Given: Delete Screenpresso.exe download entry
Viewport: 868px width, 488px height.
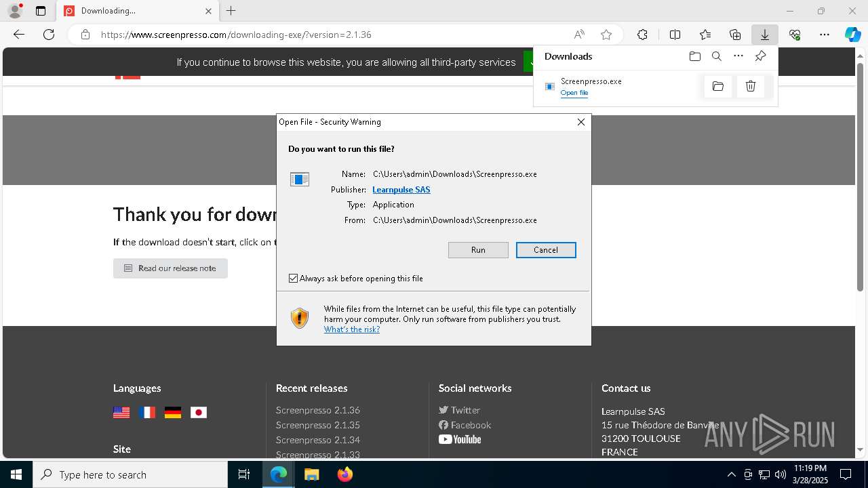Looking at the screenshot, I should pos(751,86).
